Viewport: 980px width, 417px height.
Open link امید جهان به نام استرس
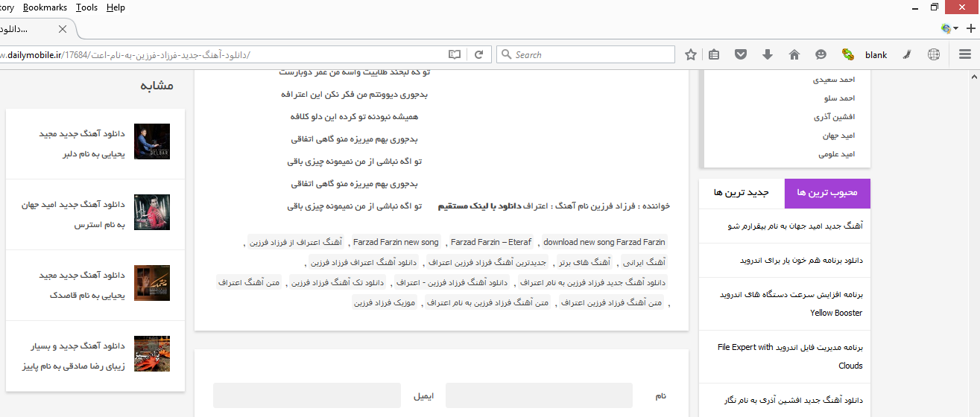(x=73, y=214)
